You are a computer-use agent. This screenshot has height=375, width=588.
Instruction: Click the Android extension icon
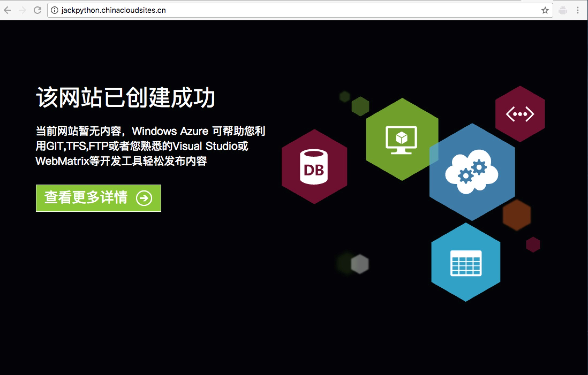click(563, 10)
